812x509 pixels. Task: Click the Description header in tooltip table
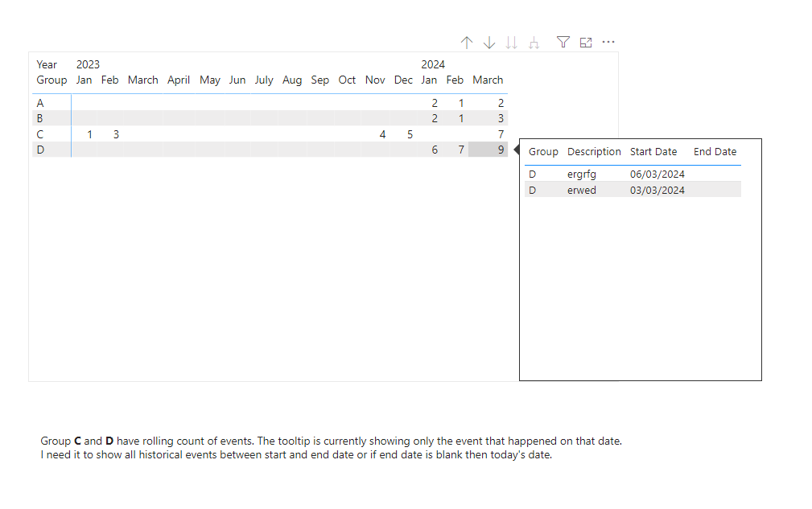click(594, 151)
